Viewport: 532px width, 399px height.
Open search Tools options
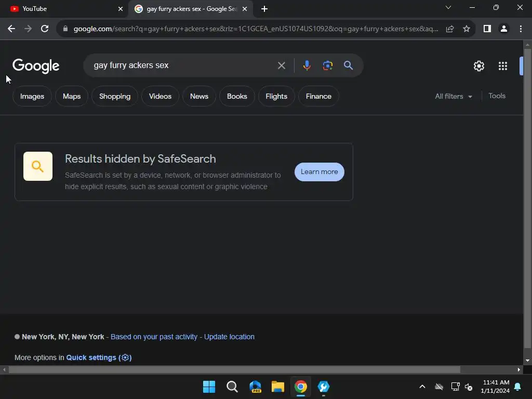click(497, 96)
